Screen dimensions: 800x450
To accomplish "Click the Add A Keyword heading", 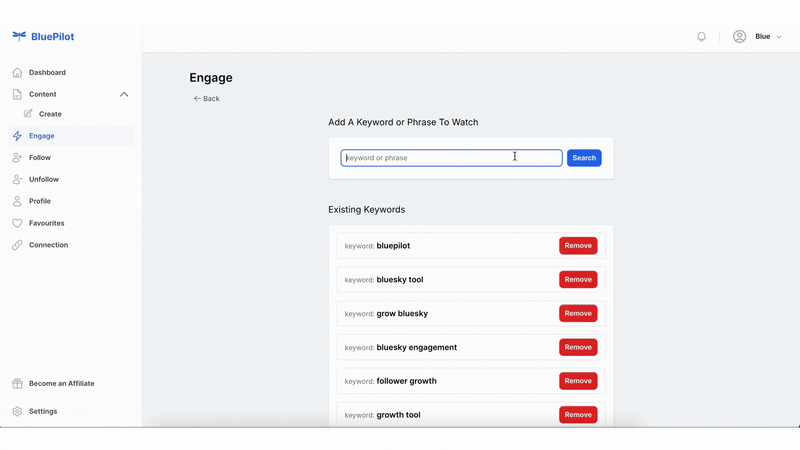I will [403, 122].
